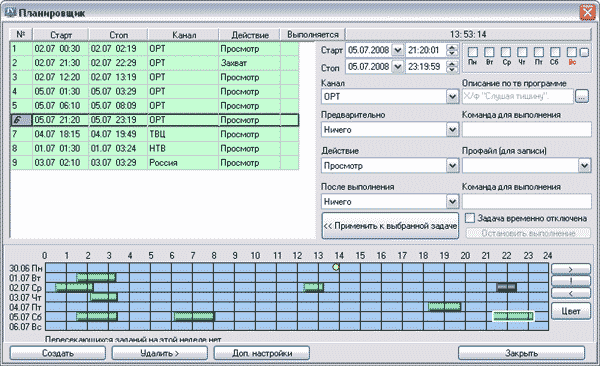600x366 pixels.
Task: Click the Действие column header
Action: pyautogui.click(x=250, y=35)
